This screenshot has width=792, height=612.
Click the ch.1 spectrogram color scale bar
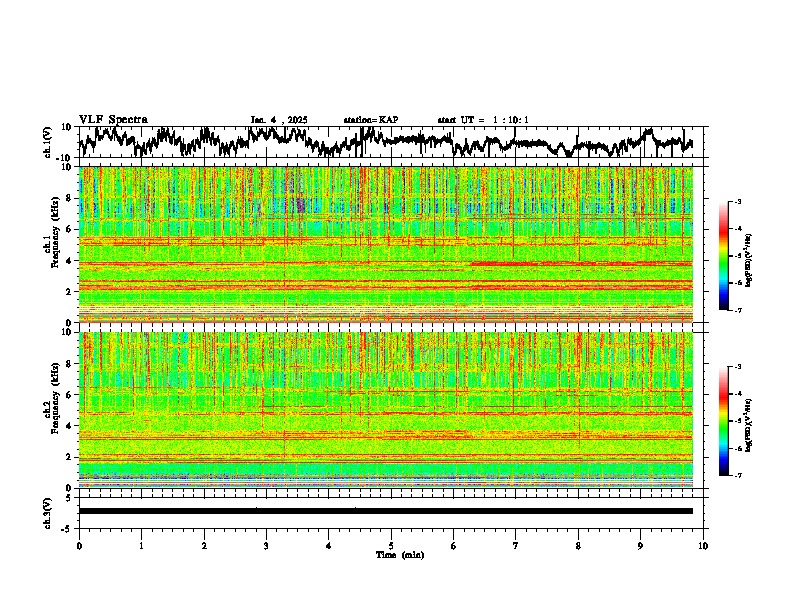click(723, 256)
